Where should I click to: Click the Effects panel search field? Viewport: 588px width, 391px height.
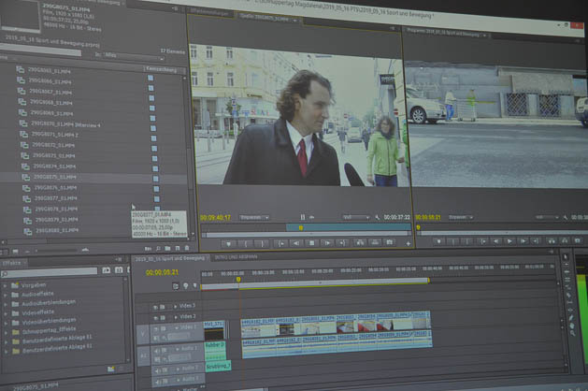click(50, 272)
